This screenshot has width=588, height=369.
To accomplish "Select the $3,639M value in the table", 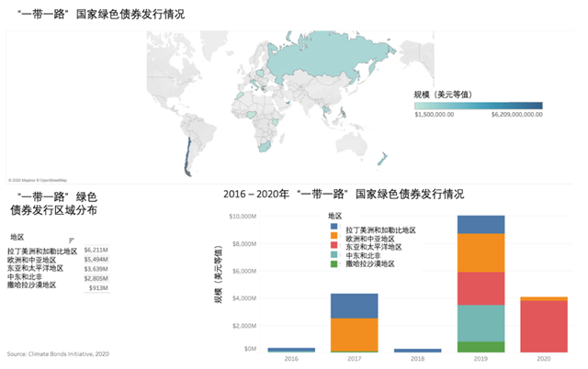I will tap(96, 268).
